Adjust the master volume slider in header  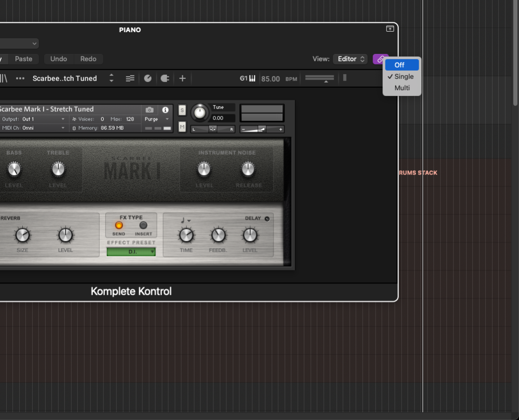(319, 78)
